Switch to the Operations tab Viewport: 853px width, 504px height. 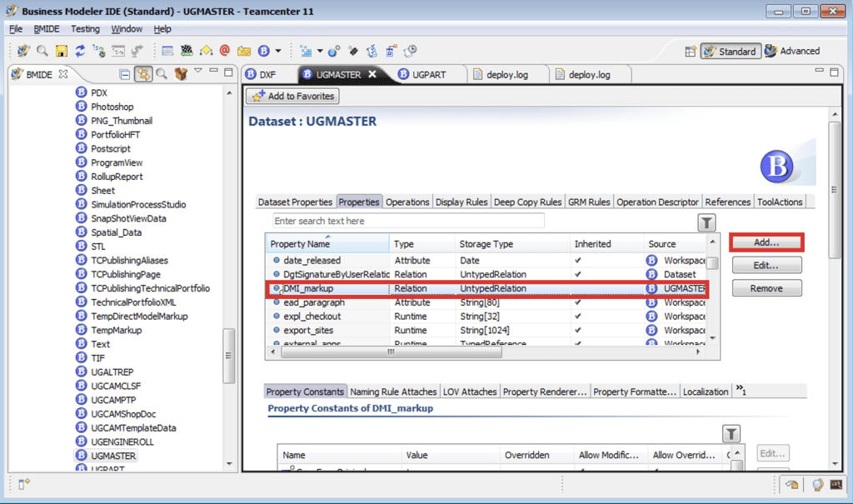407,201
